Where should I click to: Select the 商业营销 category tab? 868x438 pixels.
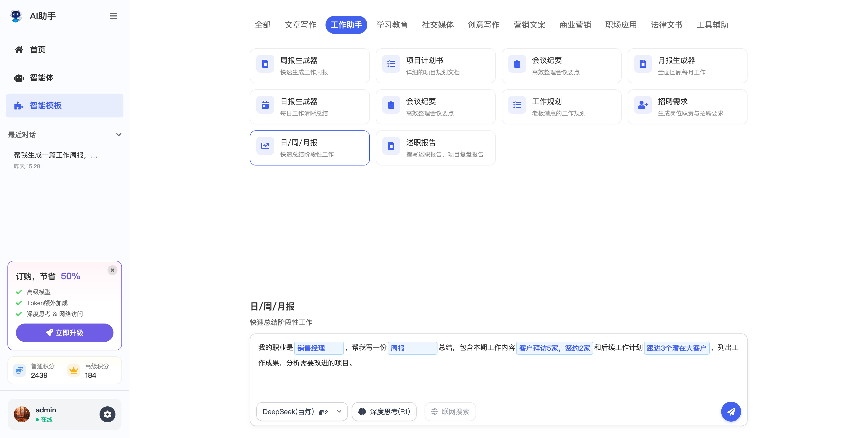575,25
